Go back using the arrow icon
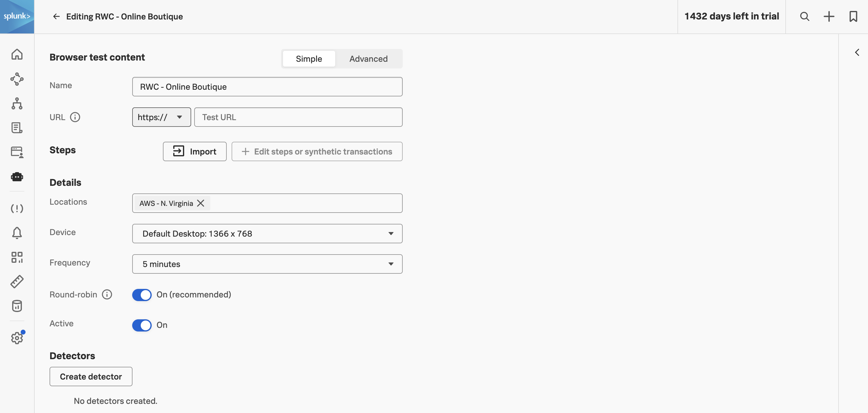The height and width of the screenshot is (413, 868). 56,16
